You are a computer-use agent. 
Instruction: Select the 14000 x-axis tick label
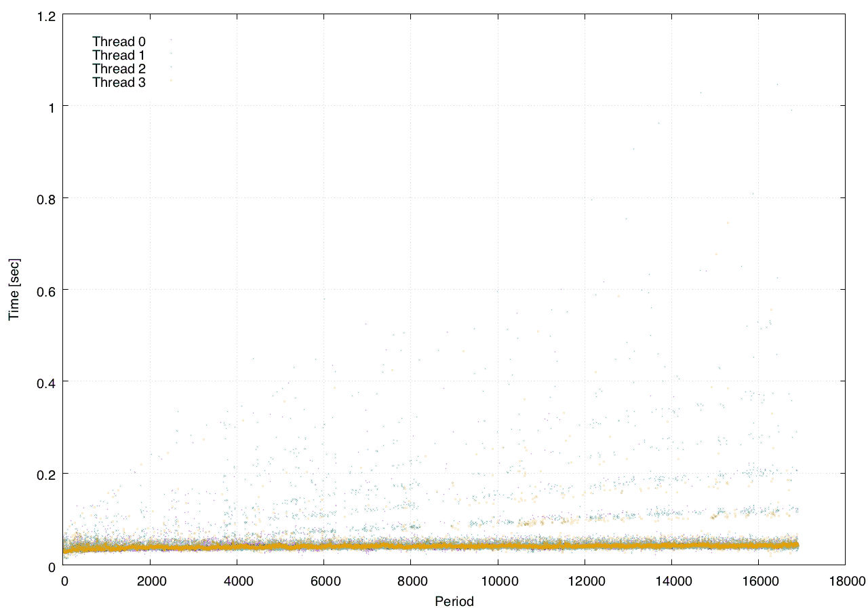671,580
